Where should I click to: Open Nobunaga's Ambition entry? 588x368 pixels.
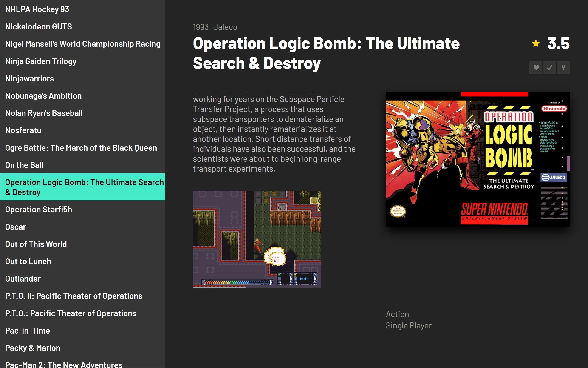[83, 96]
